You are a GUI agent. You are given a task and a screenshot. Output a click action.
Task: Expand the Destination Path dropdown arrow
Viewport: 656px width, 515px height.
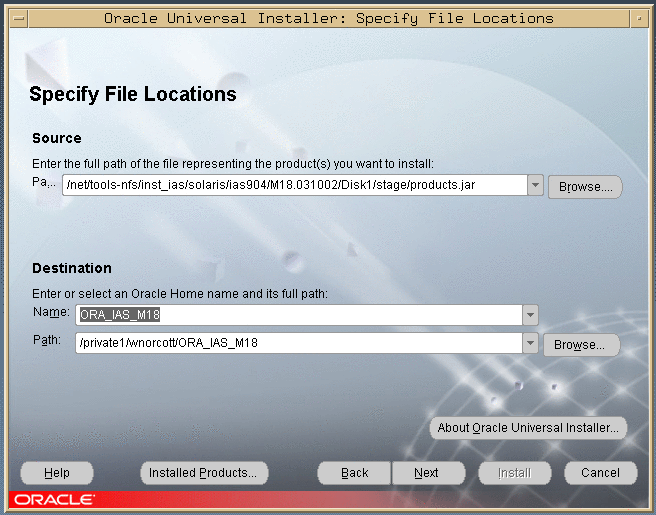(x=530, y=343)
